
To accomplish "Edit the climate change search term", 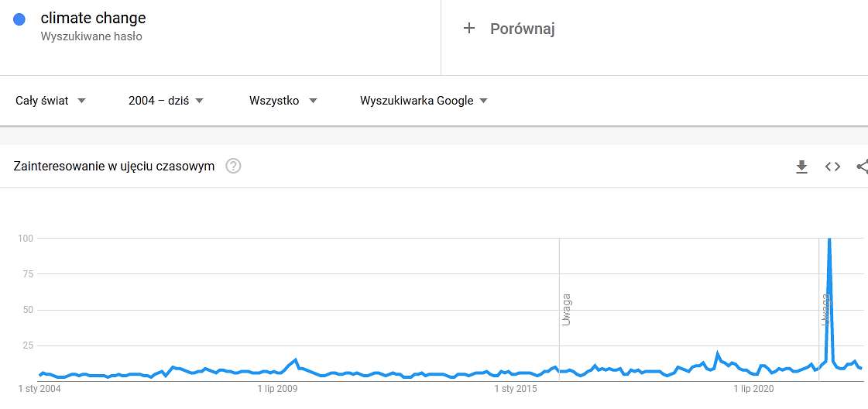I will 93,19.
